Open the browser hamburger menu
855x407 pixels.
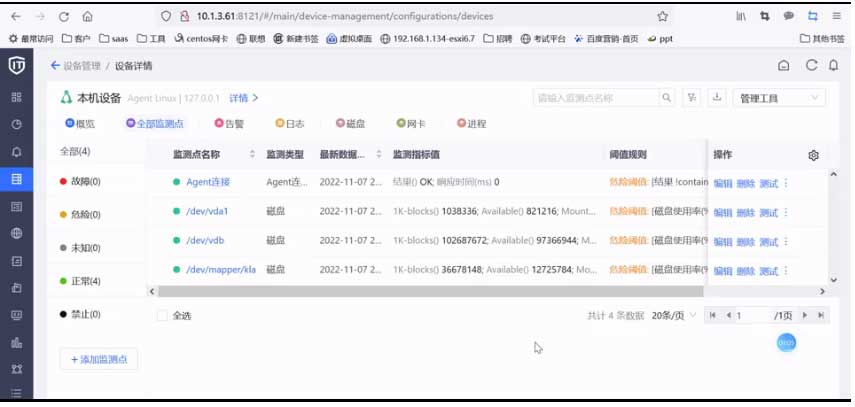point(836,16)
